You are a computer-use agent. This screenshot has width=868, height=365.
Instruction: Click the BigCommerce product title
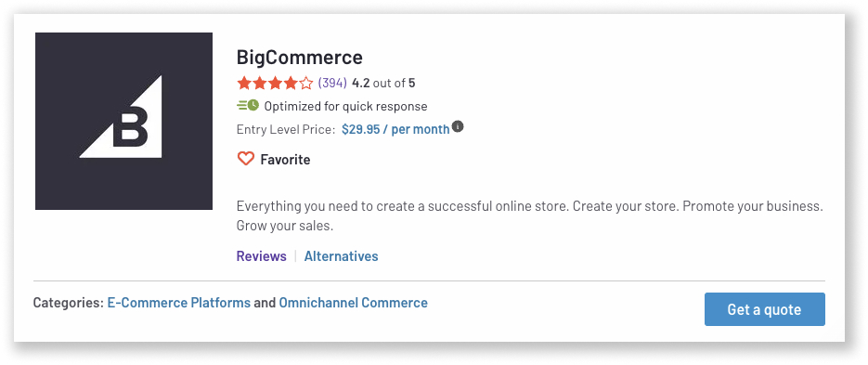(x=300, y=57)
